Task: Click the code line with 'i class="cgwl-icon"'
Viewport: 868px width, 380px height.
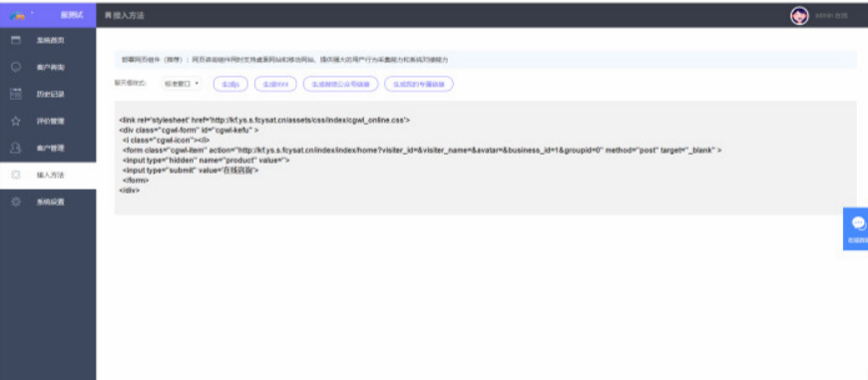Action: pos(166,140)
